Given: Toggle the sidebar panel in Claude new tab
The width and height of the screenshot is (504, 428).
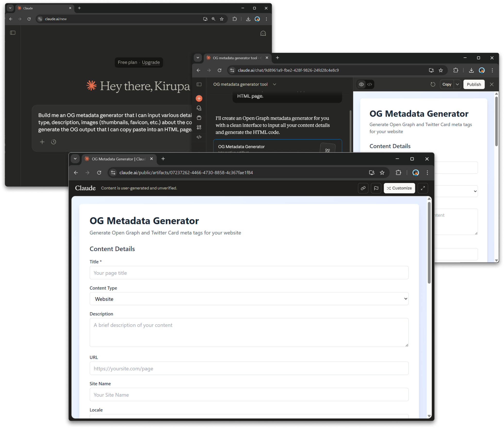Looking at the screenshot, I should [13, 33].
